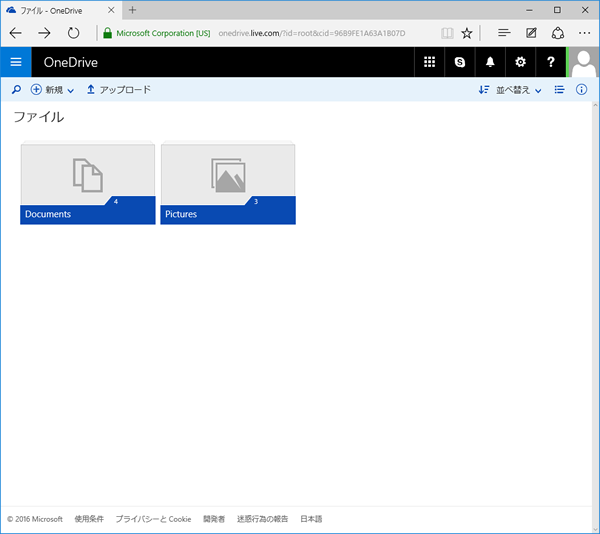
Task: Open the Edge share icon
Action: (x=558, y=33)
